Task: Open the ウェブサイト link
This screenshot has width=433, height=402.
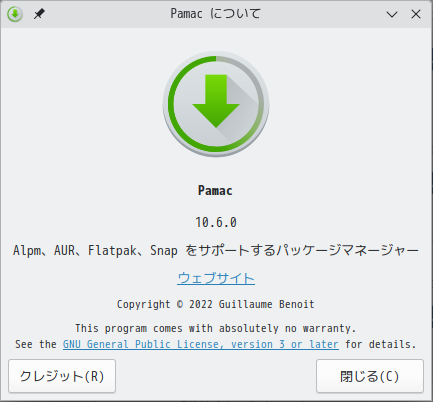Action: 216,278
